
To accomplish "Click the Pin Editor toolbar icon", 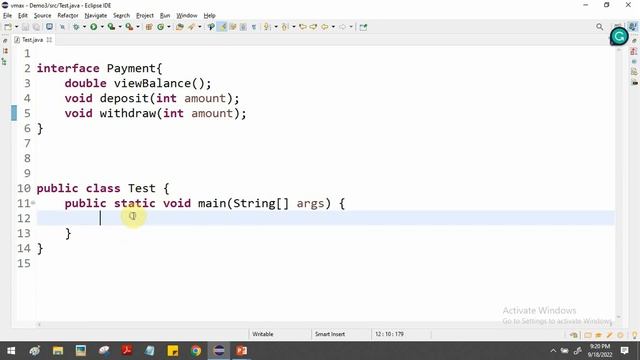I will (363, 27).
